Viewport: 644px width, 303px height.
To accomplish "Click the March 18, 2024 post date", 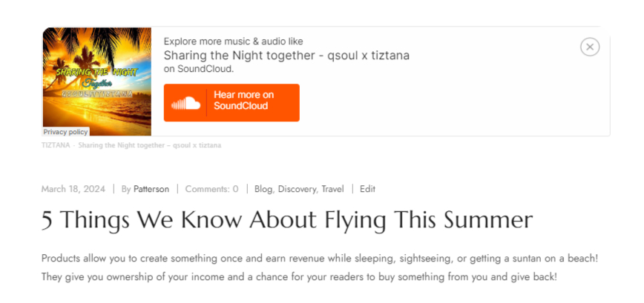I will tap(73, 189).
